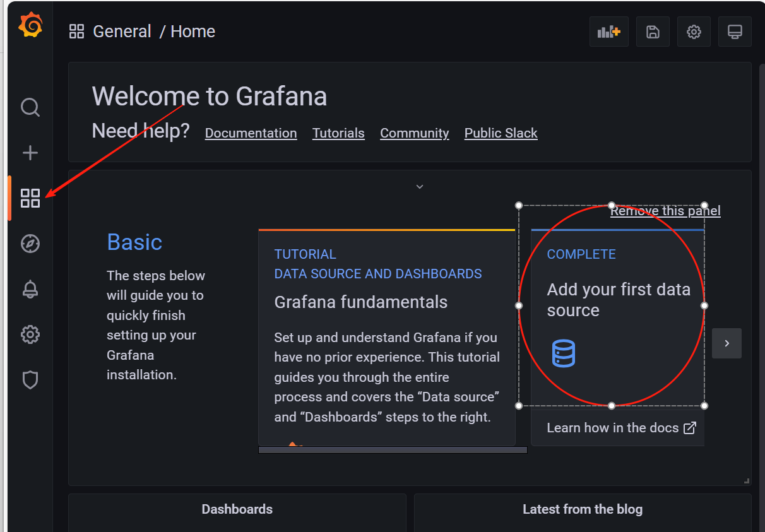
Task: Open the Community link
Action: tap(415, 133)
